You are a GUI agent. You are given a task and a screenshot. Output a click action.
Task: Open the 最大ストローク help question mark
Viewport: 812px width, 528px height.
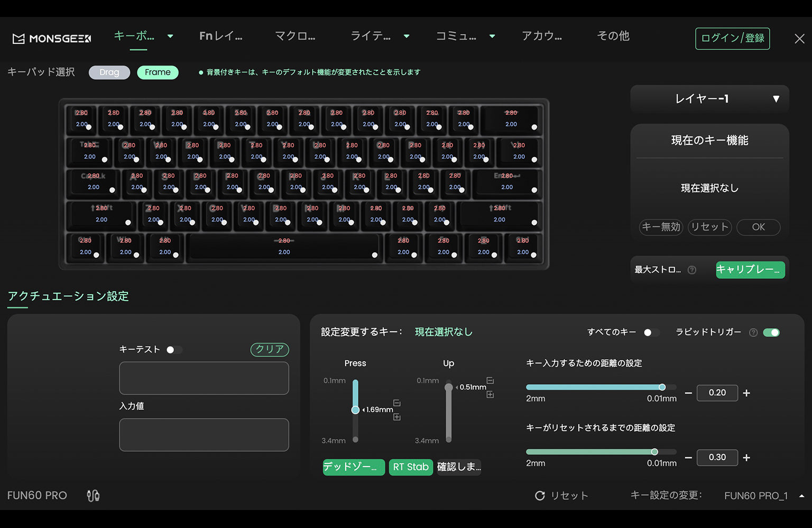pos(692,270)
